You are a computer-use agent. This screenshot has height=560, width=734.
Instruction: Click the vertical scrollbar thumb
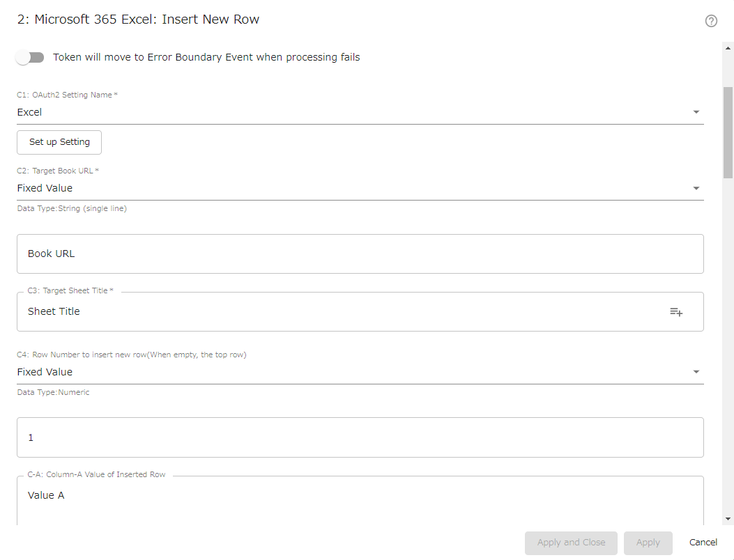[728, 132]
